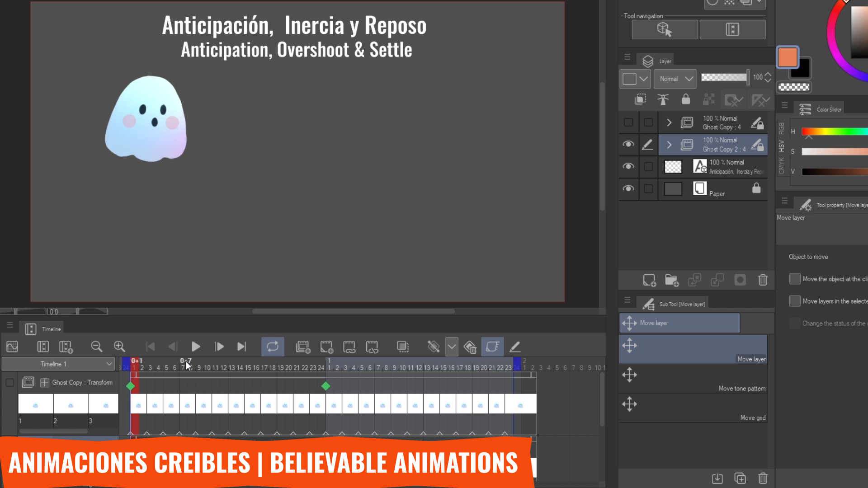Hide the Ghost Copy 2 layer

pos(628,144)
